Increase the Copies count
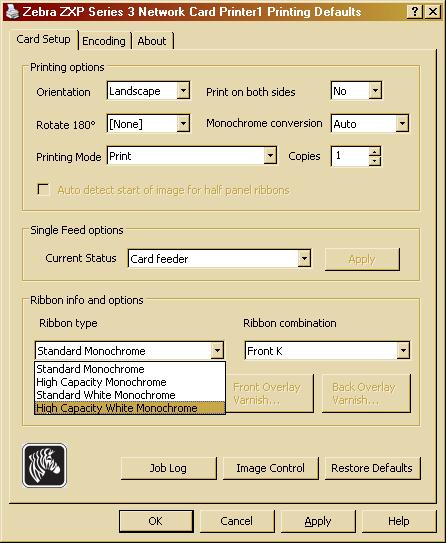The image size is (446, 543). tap(374, 151)
